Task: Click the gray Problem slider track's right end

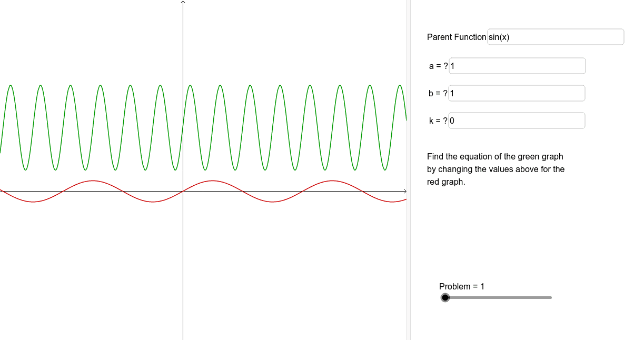Action: [550, 298]
